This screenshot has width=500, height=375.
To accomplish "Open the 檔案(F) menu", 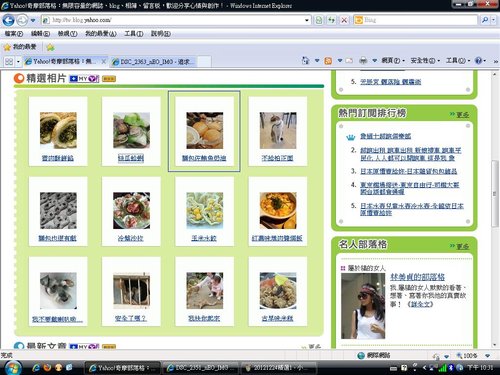I will tap(14, 34).
